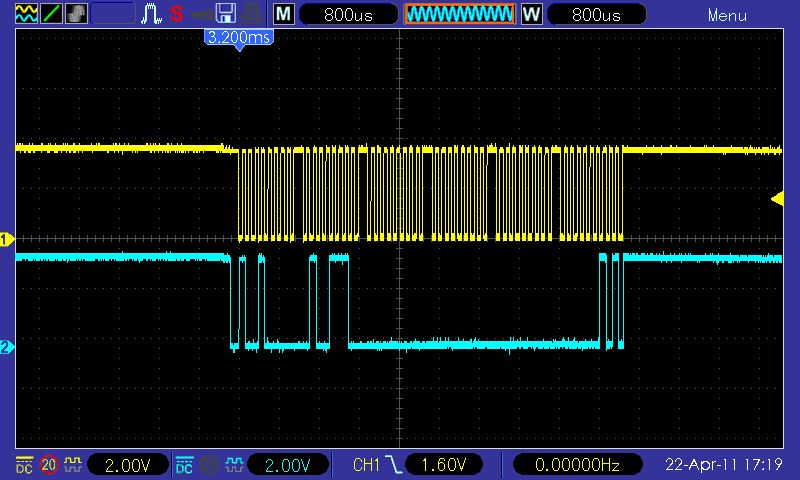Toggle the CH1 red 20 bandwidth limit icon
The width and height of the screenshot is (800, 480).
[x=48, y=465]
